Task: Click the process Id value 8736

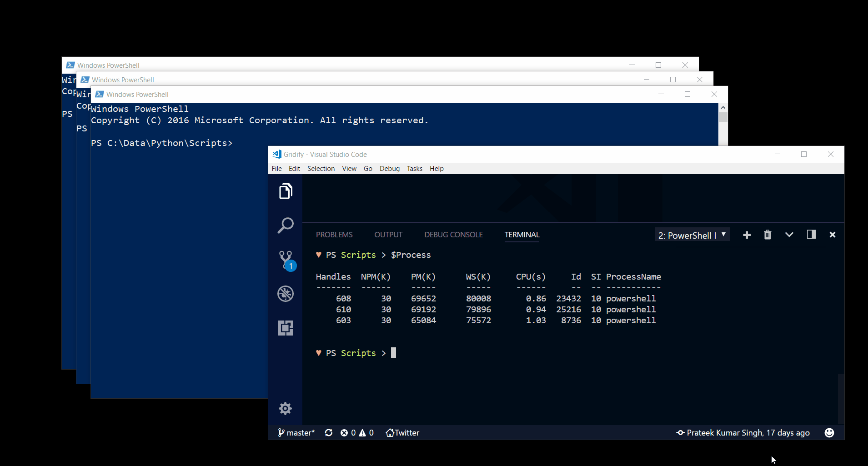Action: 571,321
